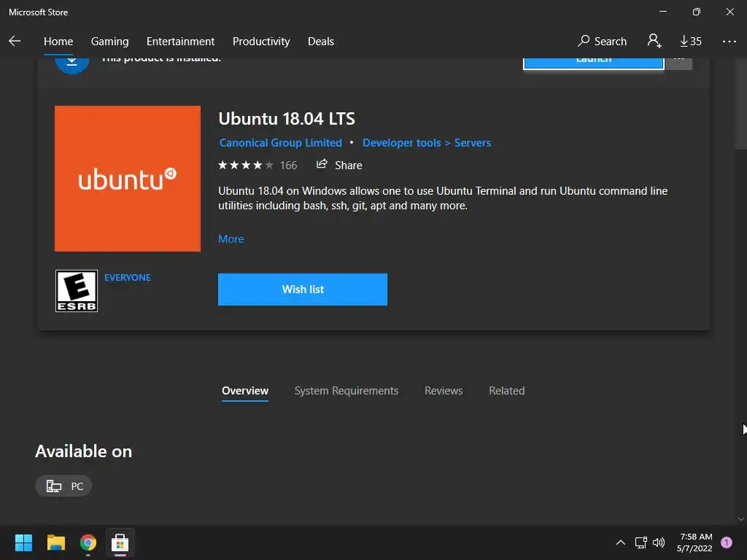Image resolution: width=747 pixels, height=560 pixels.
Task: Open the network status tray icon
Action: [640, 542]
